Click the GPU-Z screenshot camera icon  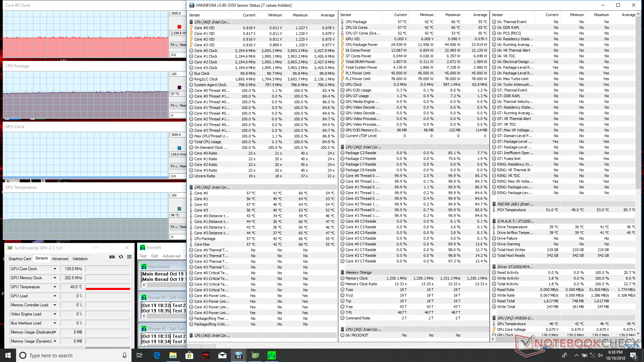pyautogui.click(x=112, y=257)
